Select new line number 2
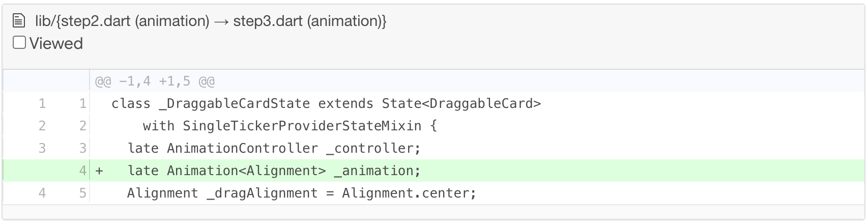 point(82,126)
